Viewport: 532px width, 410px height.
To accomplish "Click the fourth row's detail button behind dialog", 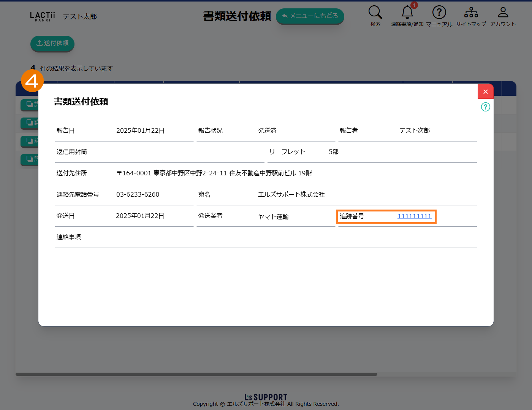I will (x=30, y=159).
